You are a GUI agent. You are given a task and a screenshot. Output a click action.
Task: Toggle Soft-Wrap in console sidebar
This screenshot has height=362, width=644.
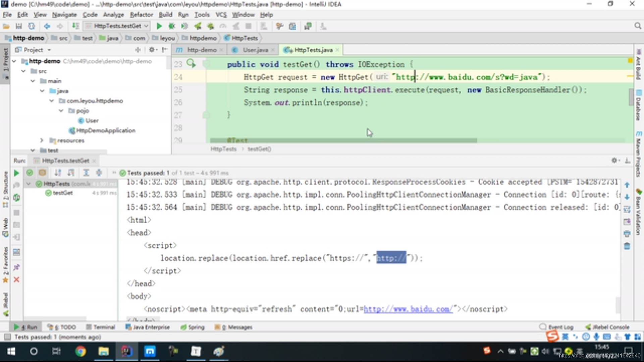(x=627, y=209)
